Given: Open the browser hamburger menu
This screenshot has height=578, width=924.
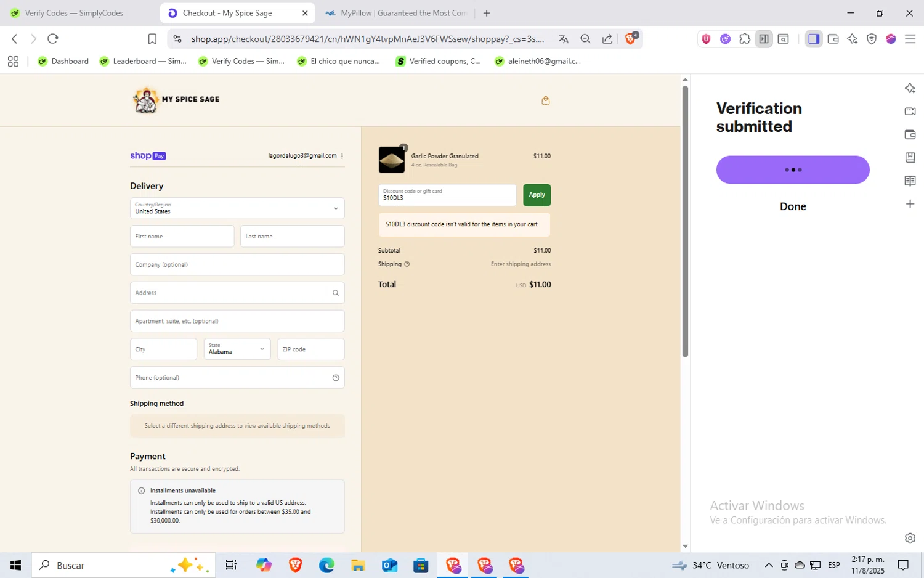Looking at the screenshot, I should pyautogui.click(x=910, y=39).
